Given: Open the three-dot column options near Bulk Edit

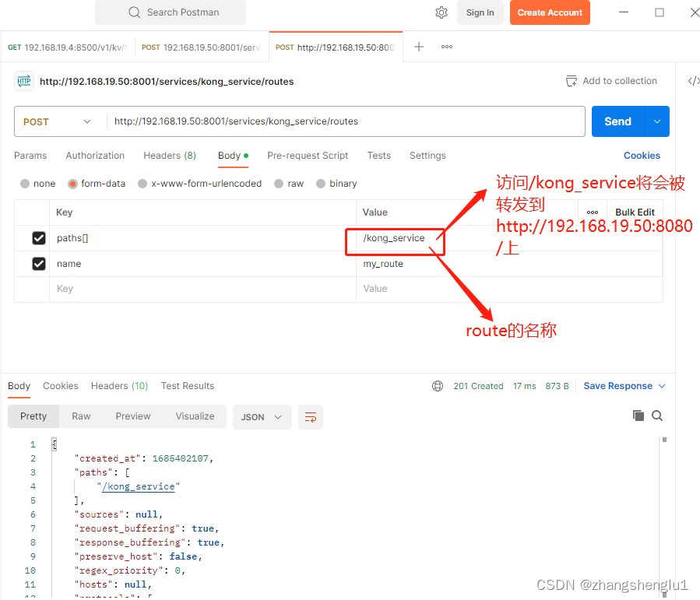Looking at the screenshot, I should pos(592,212).
